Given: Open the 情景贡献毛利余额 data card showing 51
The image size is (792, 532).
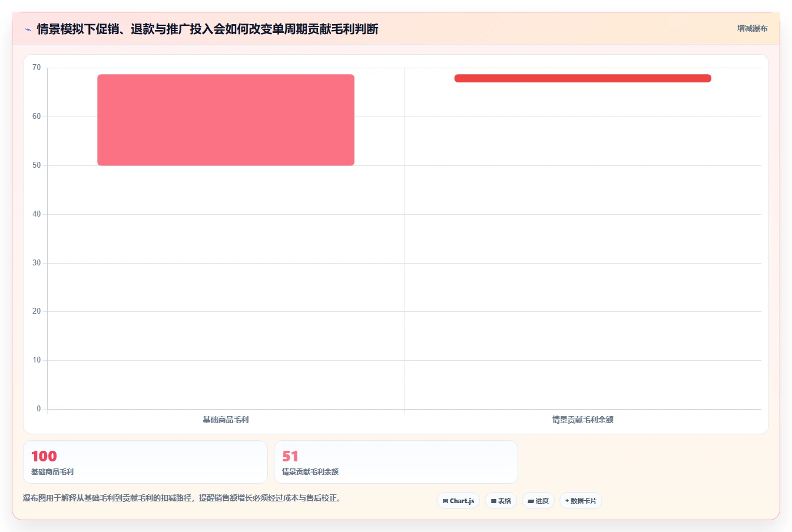Looking at the screenshot, I should coord(396,462).
